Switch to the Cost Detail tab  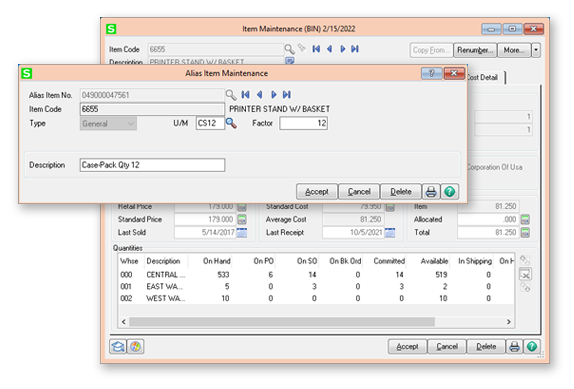(485, 78)
